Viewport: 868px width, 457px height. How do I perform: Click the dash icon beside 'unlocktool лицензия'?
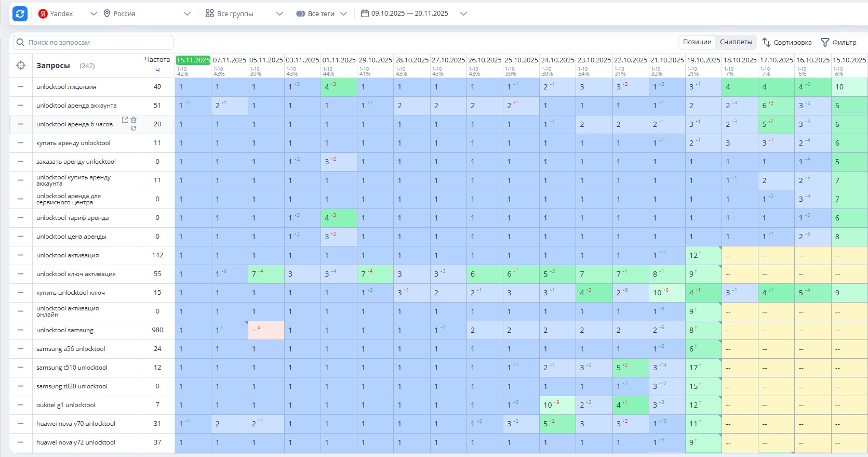click(x=21, y=87)
